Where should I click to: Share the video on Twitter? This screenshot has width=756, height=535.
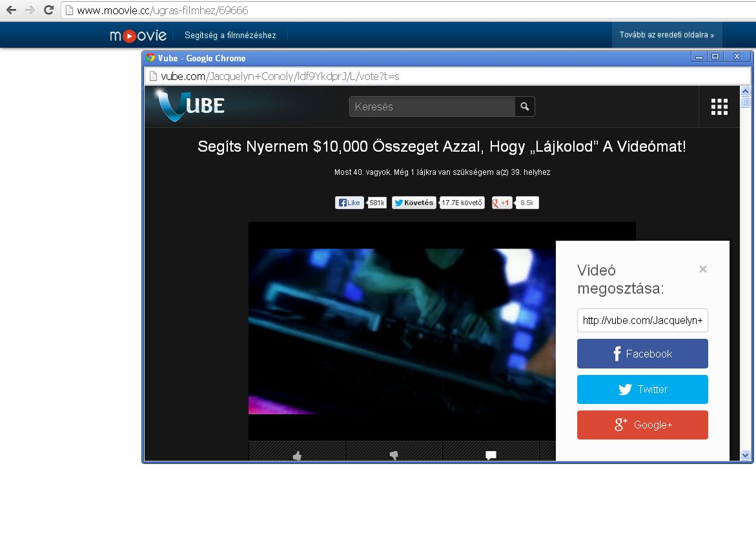tap(642, 389)
